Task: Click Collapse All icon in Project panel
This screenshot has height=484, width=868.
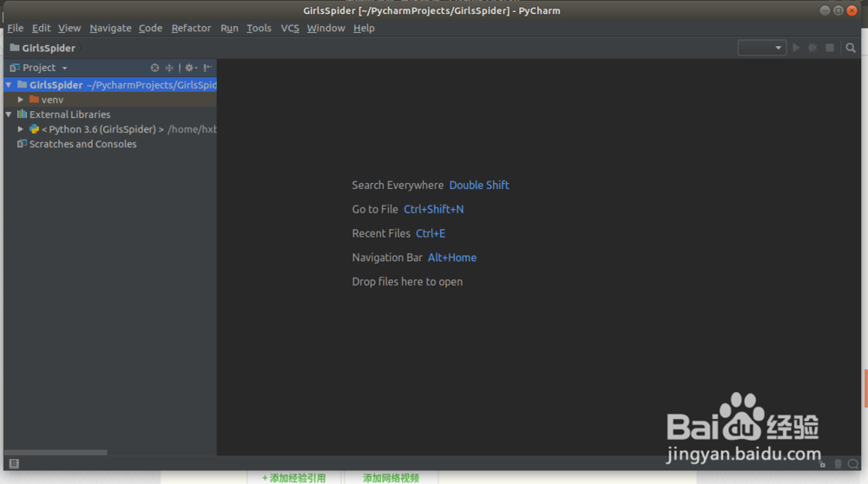Action: 169,68
